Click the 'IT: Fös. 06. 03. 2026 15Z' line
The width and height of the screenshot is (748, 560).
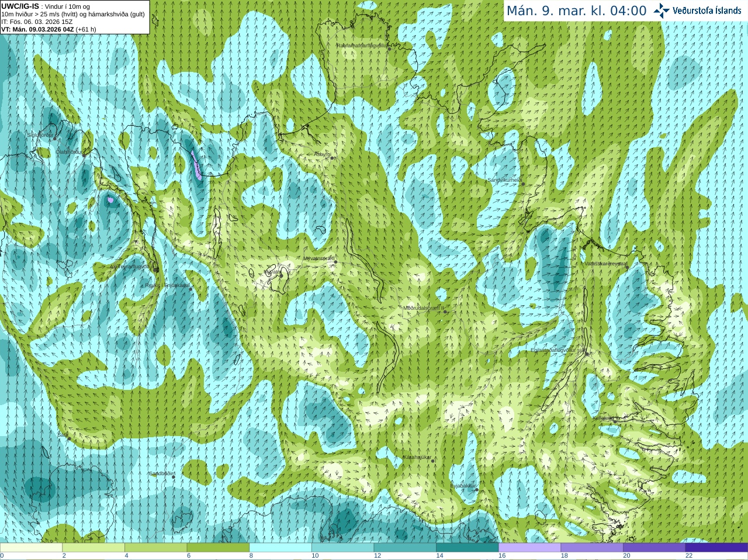[37, 22]
